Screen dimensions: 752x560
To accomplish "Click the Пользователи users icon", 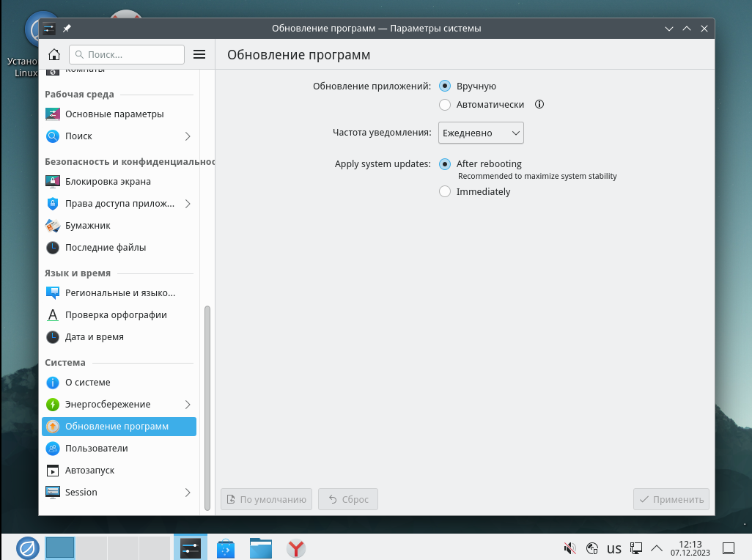I will 53,449.
